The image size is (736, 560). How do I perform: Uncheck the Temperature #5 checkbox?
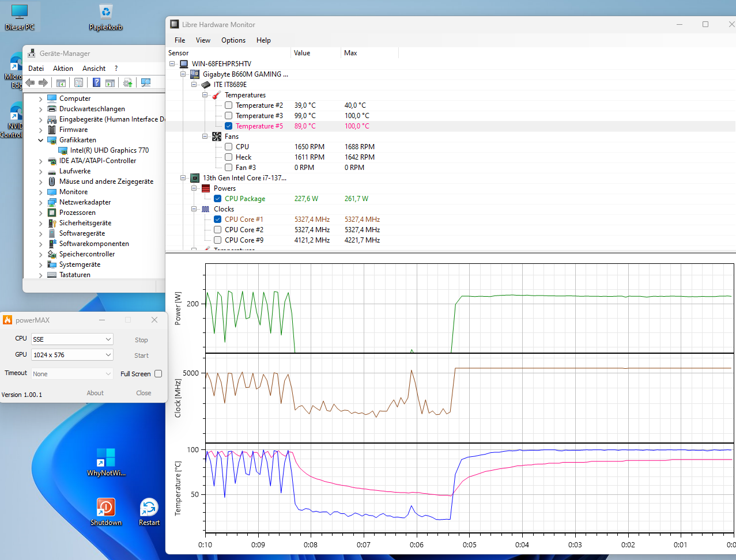228,126
